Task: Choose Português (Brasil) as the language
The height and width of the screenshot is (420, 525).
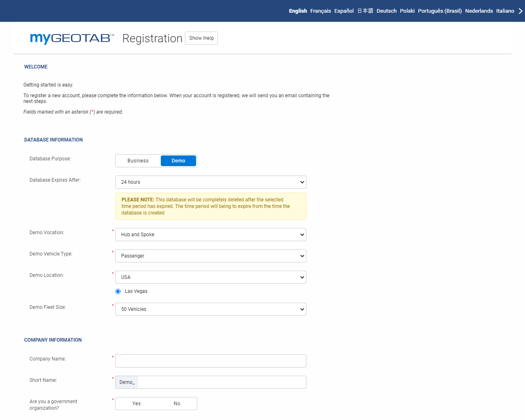Action: [x=440, y=11]
